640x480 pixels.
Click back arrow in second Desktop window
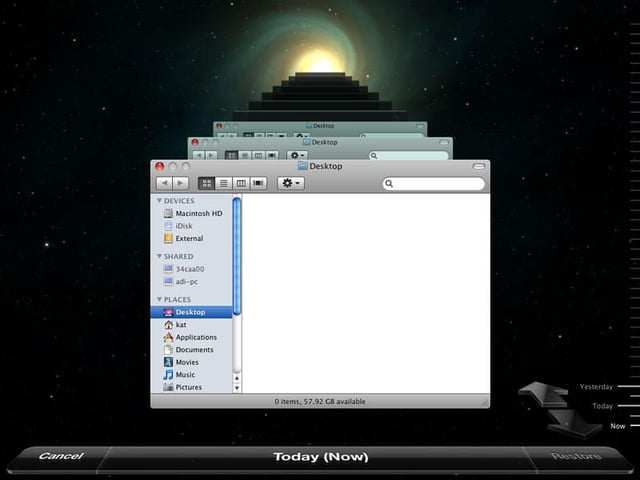199,155
